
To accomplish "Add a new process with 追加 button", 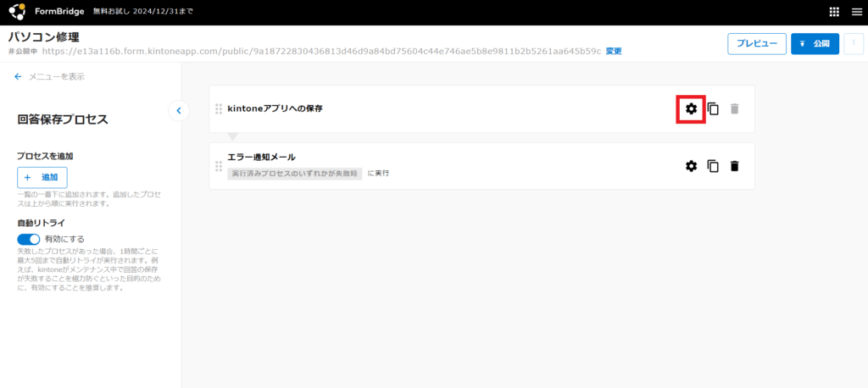I will click(x=42, y=177).
